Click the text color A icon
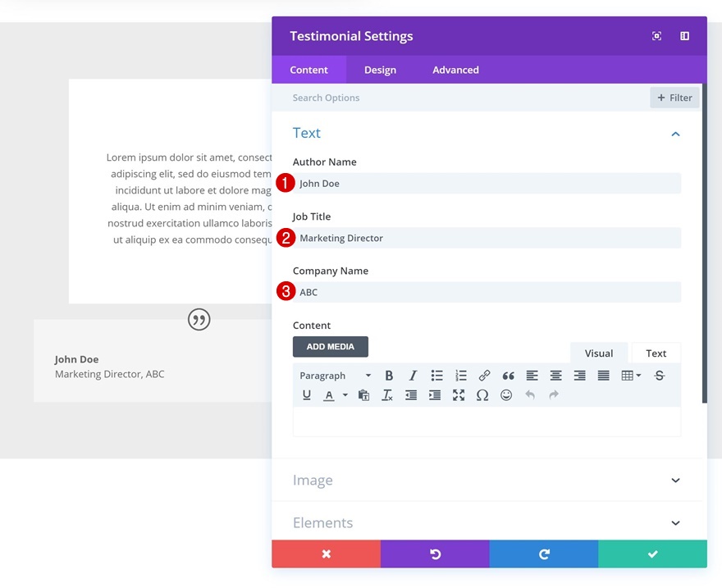The height and width of the screenshot is (588, 722). point(329,395)
